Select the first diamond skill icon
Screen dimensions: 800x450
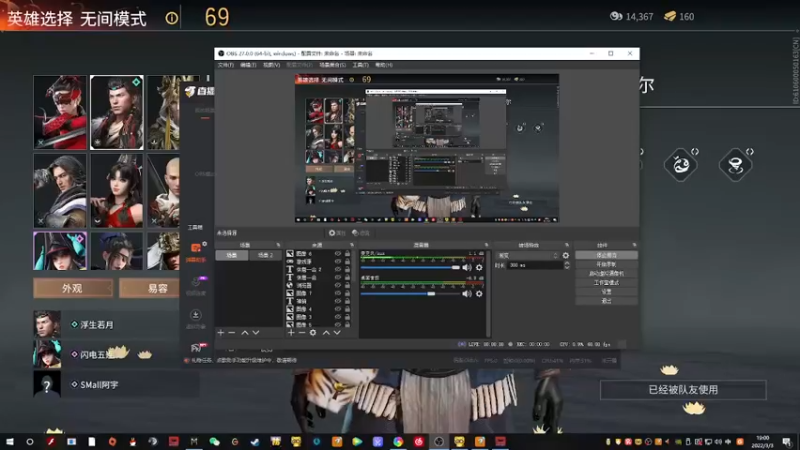[x=681, y=164]
